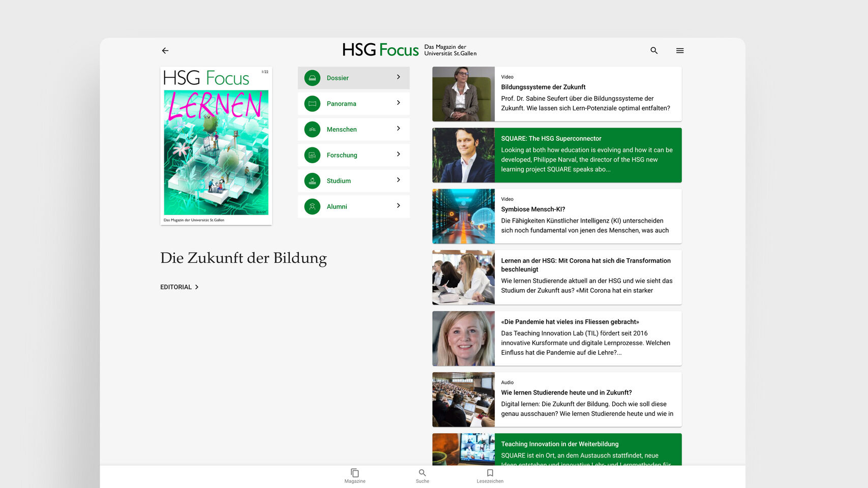Open the hamburger menu icon
868x488 pixels.
pyautogui.click(x=680, y=50)
